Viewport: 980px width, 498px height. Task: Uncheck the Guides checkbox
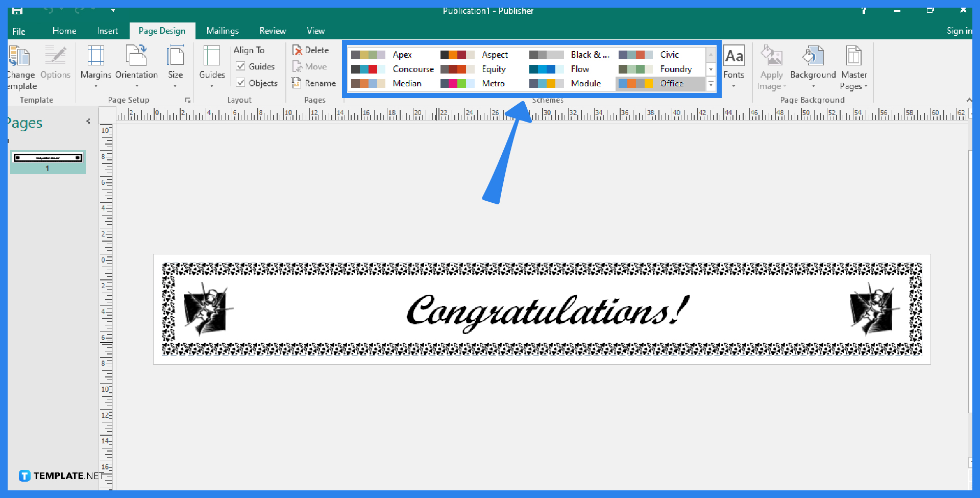pyautogui.click(x=240, y=66)
